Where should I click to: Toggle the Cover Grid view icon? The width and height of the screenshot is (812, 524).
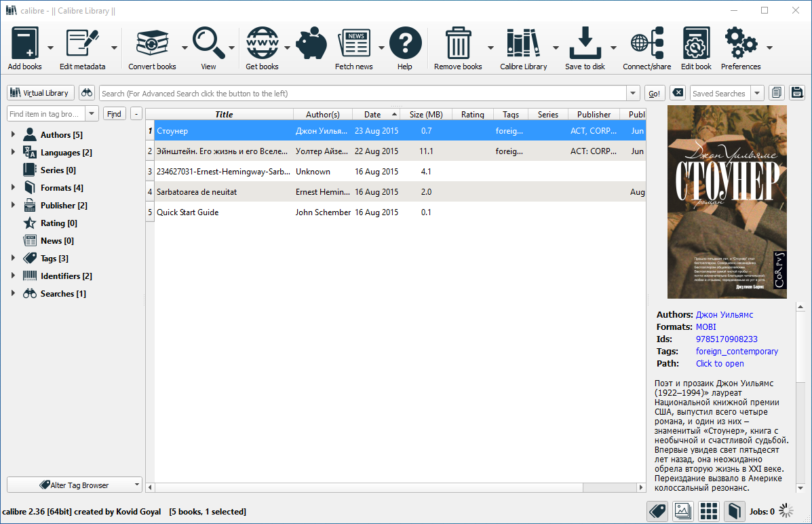[708, 512]
